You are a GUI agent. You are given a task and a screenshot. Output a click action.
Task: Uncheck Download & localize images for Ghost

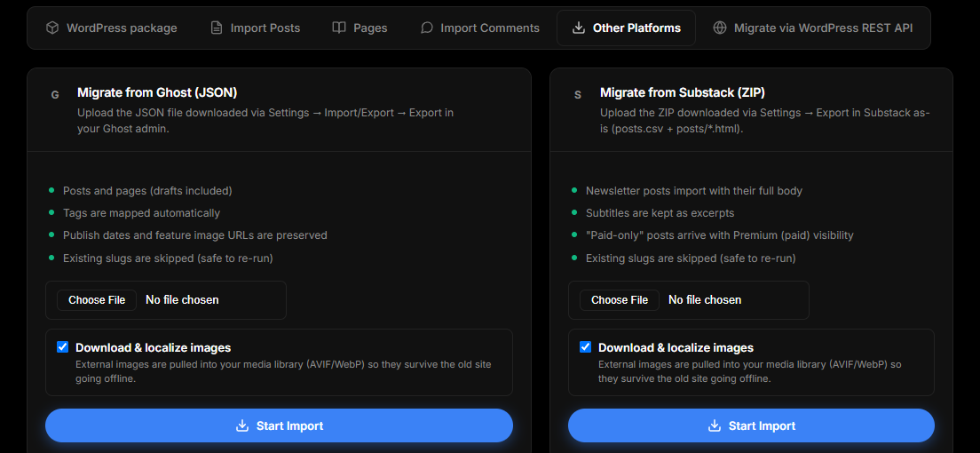point(62,347)
